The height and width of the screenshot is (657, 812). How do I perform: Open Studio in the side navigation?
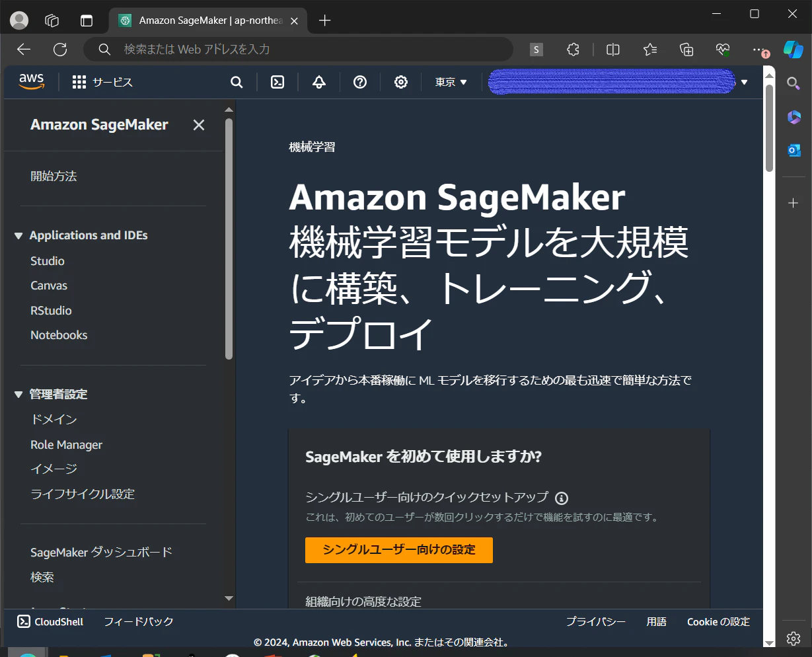(x=48, y=261)
